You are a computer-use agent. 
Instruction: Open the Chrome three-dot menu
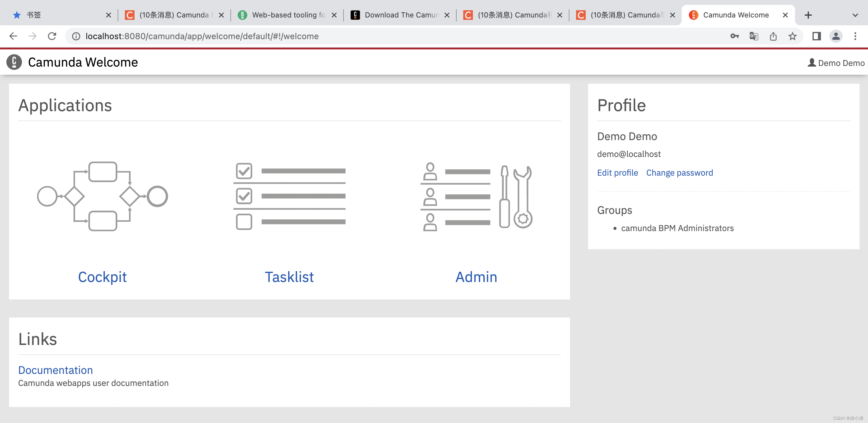[855, 36]
